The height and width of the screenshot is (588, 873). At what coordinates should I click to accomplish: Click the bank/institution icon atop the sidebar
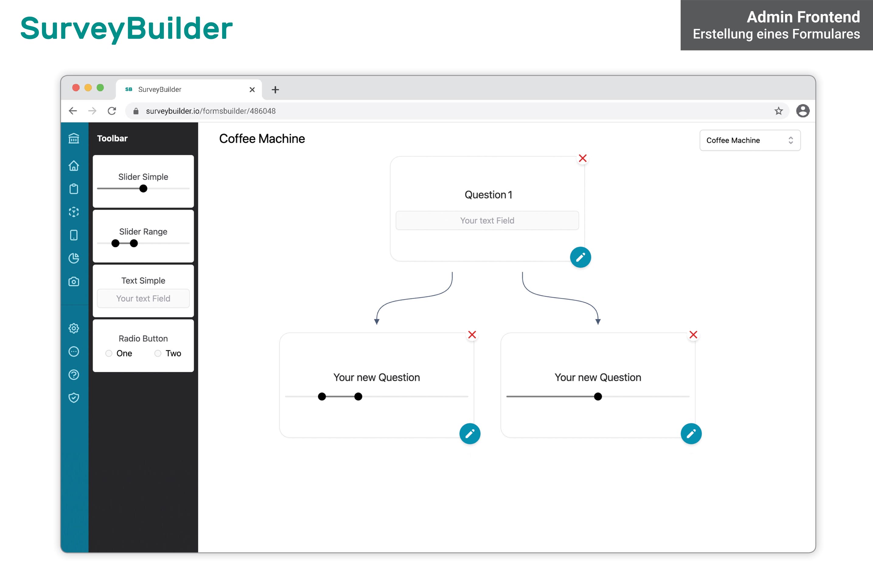coord(74,138)
